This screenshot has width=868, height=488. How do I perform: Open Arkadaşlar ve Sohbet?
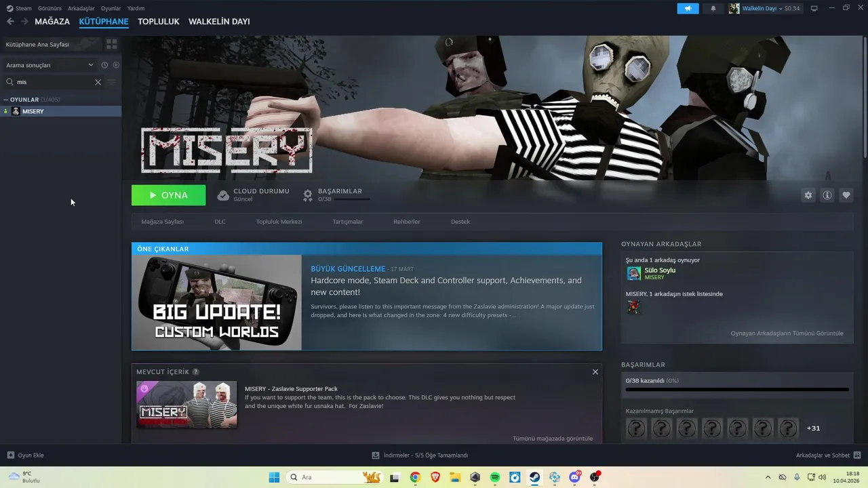coord(828,455)
